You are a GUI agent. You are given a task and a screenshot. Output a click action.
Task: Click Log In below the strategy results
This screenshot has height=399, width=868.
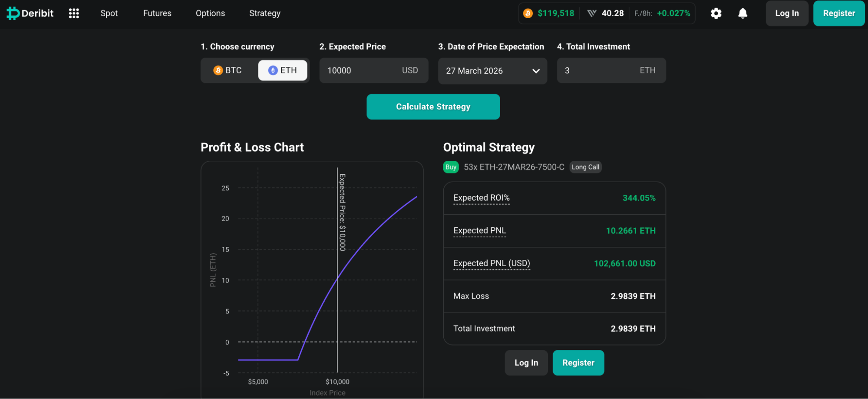526,362
